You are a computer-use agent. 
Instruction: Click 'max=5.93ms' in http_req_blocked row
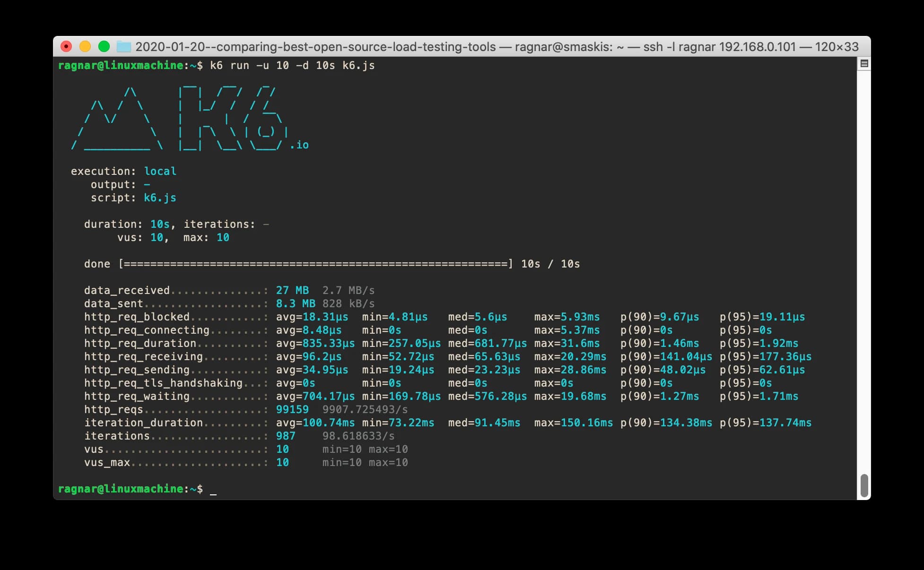[x=567, y=317]
